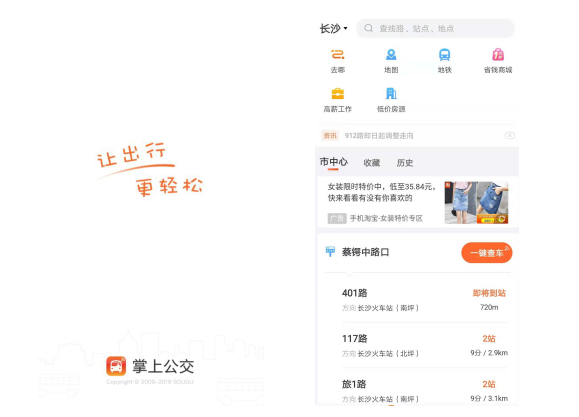This screenshot has width=579, height=417.
Task: Open the 去哪 route planner icon
Action: coord(338,55)
